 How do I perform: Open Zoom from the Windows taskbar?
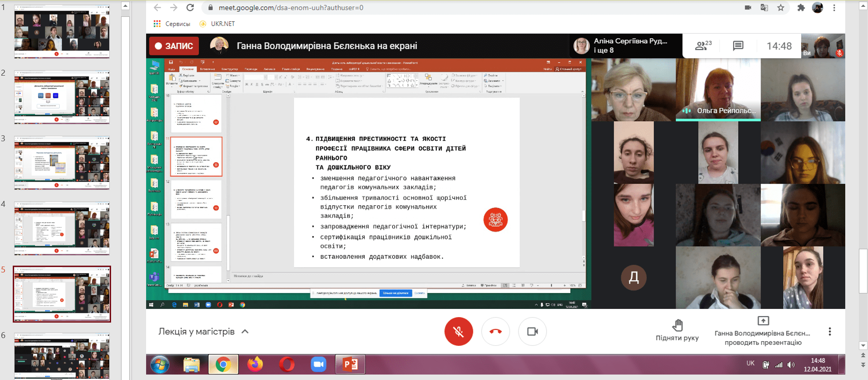[319, 365]
